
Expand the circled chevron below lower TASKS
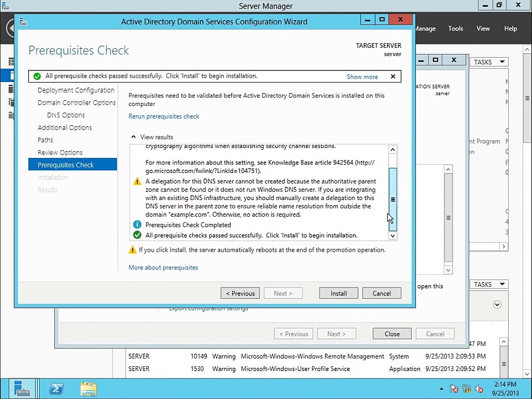(497, 305)
